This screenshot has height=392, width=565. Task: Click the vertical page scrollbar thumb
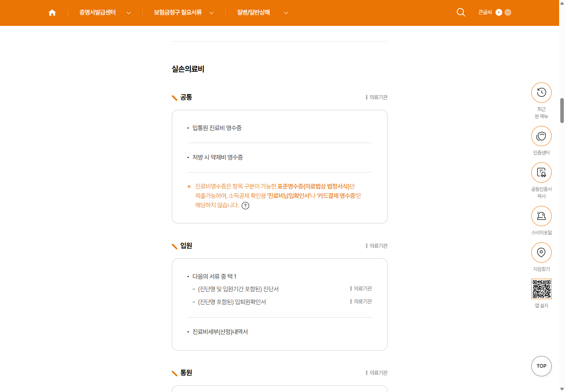(562, 111)
